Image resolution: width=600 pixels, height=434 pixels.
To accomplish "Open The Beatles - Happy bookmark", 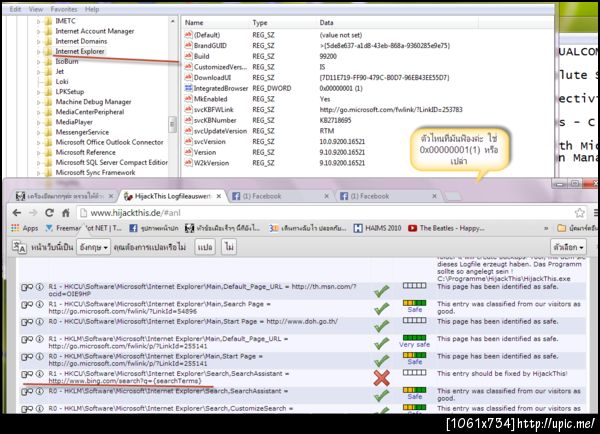I will pyautogui.click(x=446, y=228).
